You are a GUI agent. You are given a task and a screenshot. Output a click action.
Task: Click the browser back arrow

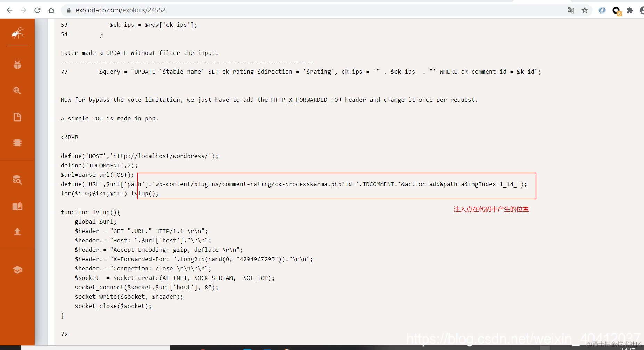tap(9, 10)
